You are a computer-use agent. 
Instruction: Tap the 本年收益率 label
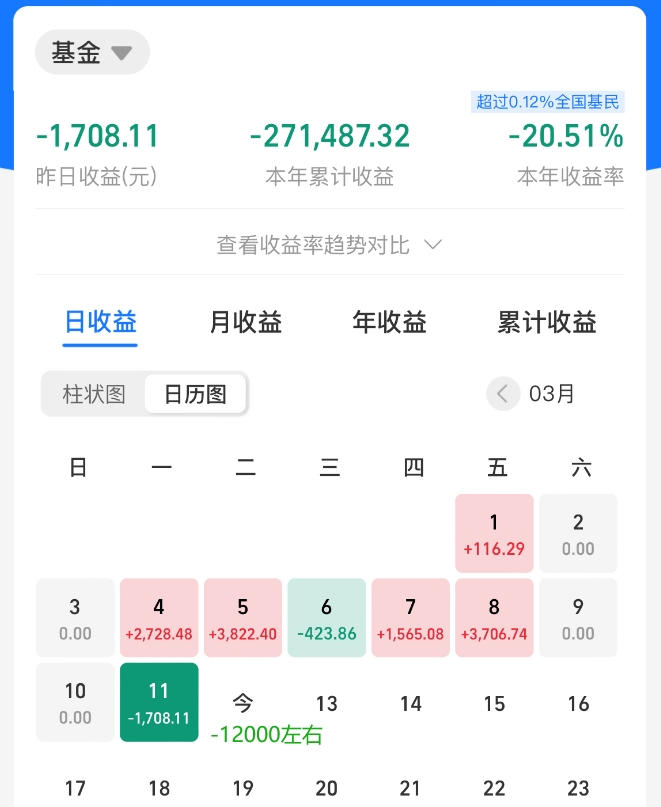pyautogui.click(x=570, y=177)
